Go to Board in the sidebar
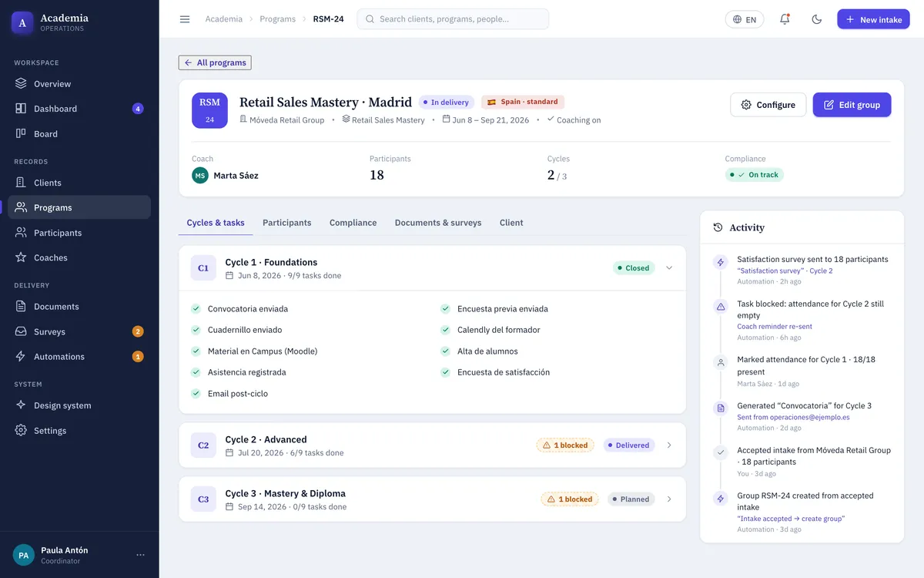 point(79,134)
